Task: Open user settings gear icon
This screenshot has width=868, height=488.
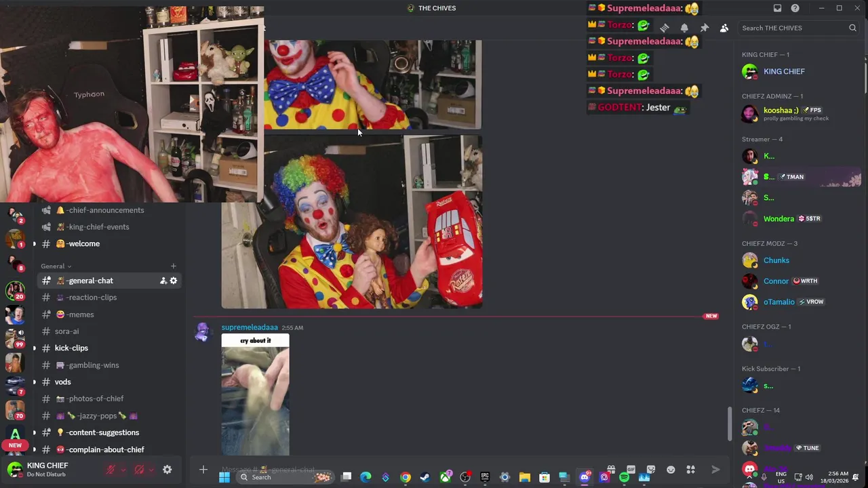Action: pyautogui.click(x=167, y=470)
